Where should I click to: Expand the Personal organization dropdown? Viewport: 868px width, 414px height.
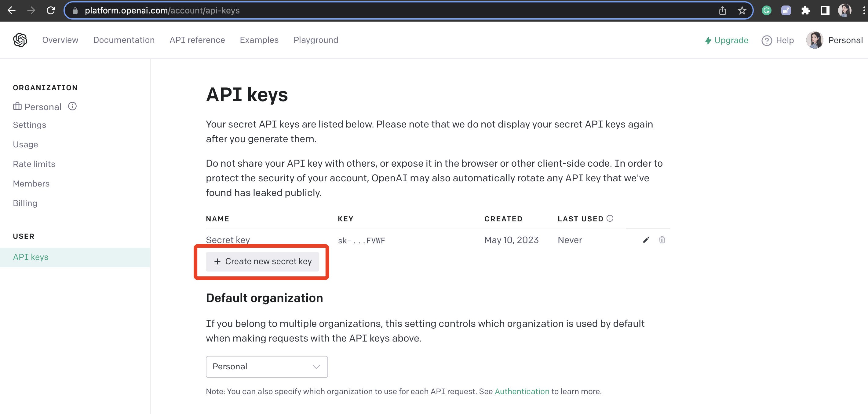pyautogui.click(x=267, y=367)
